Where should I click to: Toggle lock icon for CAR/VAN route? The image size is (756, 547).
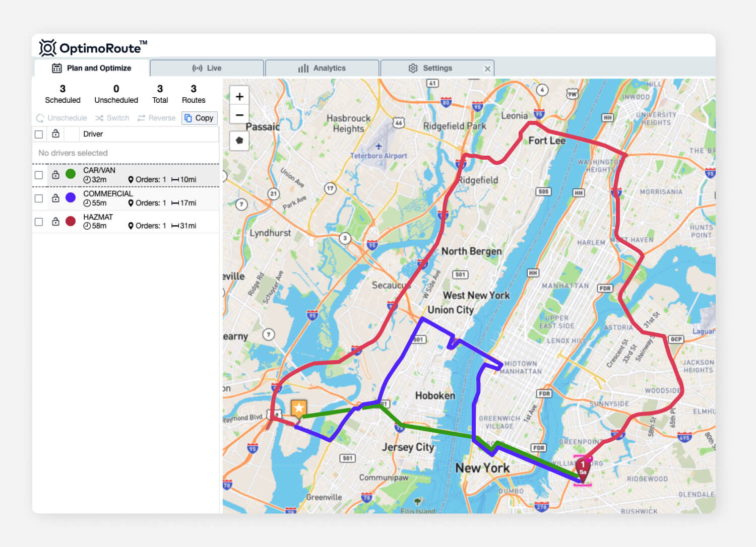click(x=56, y=175)
